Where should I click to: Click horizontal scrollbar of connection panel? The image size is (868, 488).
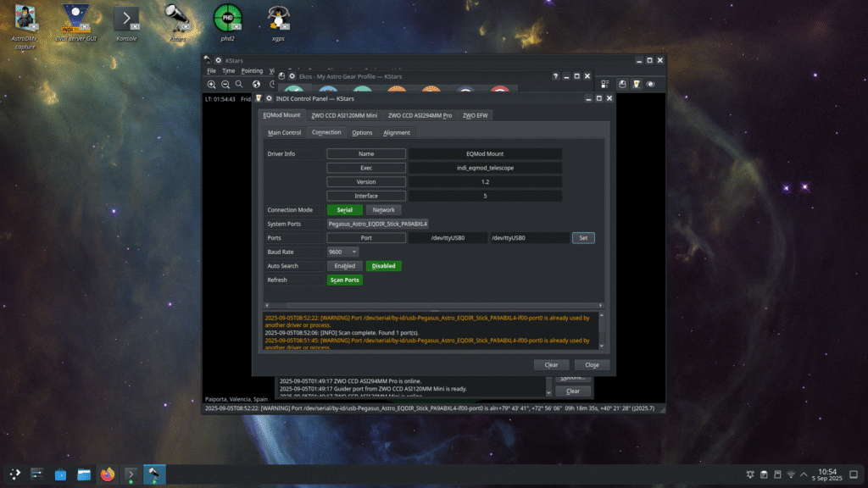(x=433, y=305)
